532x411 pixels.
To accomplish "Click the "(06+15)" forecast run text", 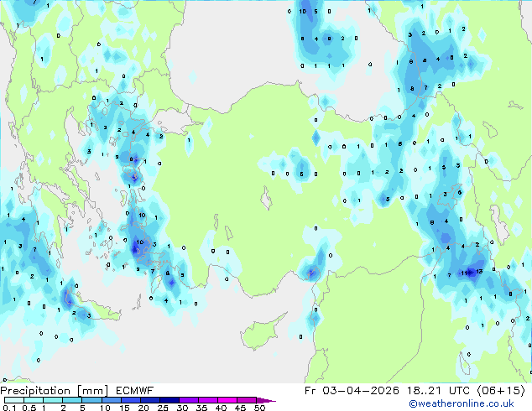I will point(501,391).
